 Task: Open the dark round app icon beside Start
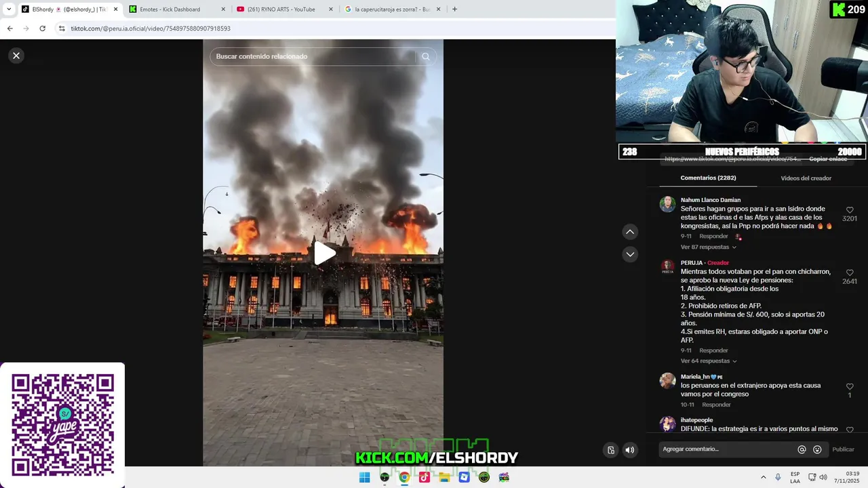click(384, 477)
